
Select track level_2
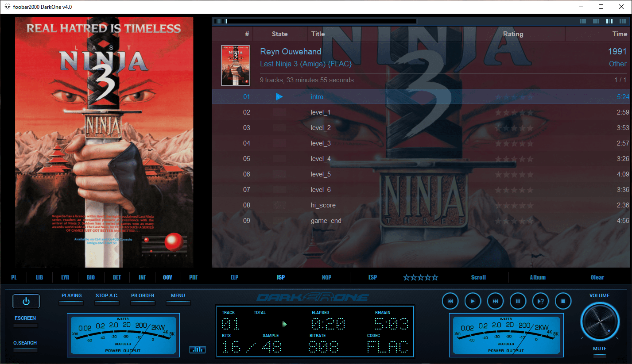tap(420, 128)
